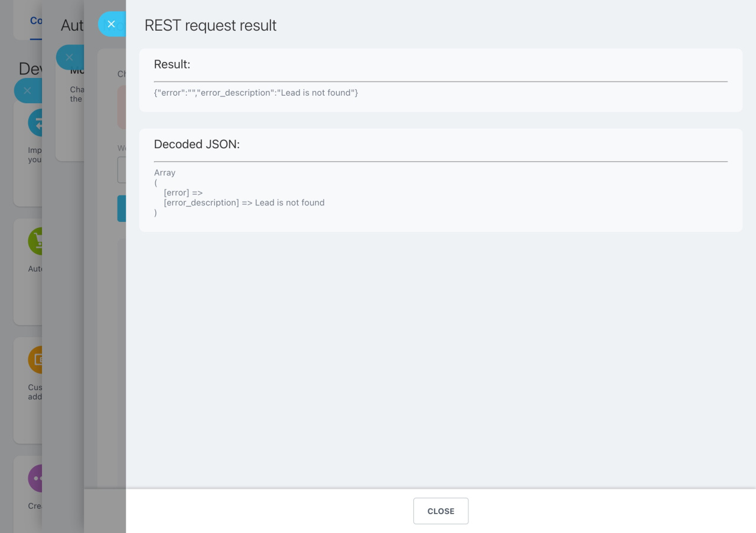
Task: Close the second dimmed slider panel
Action: 69,57
